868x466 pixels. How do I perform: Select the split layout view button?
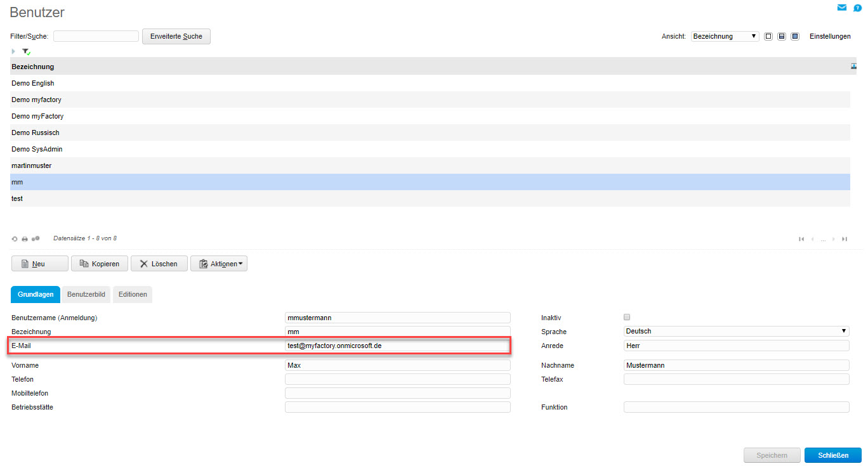pyautogui.click(x=782, y=37)
